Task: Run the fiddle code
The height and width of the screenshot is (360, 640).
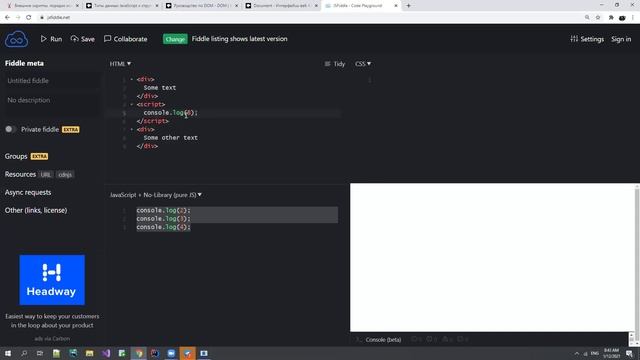Action: [51, 39]
